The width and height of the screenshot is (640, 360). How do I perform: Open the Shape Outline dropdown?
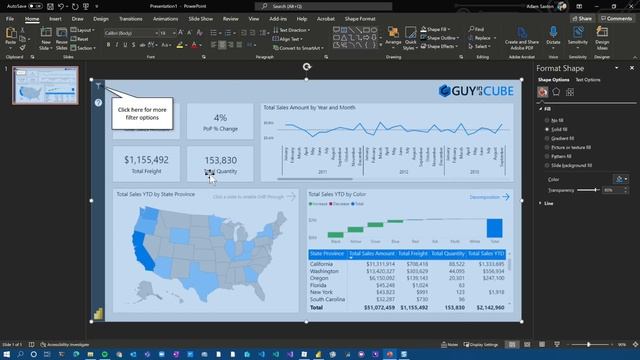[440, 38]
